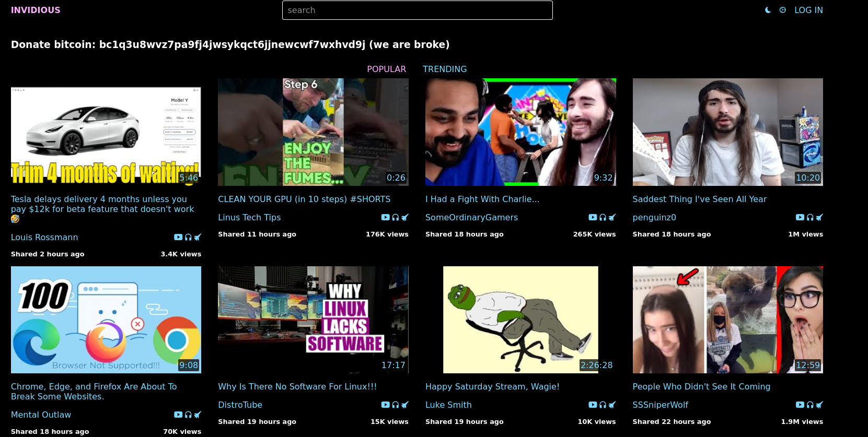Watch Louis Rossmann video on YouTube icon
Image resolution: width=868 pixels, height=437 pixels.
click(x=178, y=237)
